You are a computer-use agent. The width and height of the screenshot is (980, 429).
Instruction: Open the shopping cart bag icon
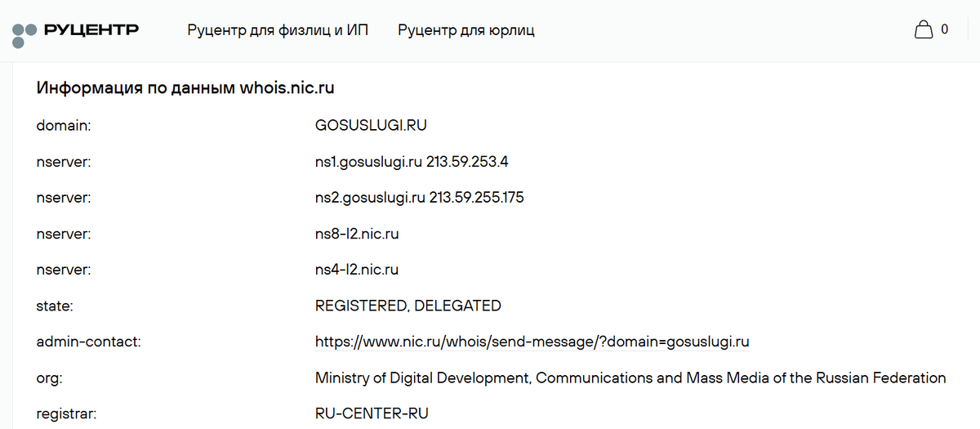[924, 30]
